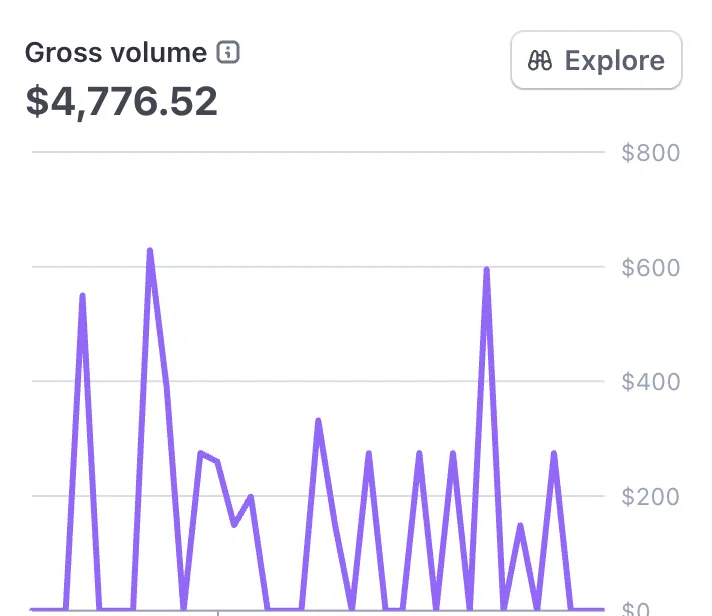Click the first spike on the purple line
Screen dimensions: 712x616
pos(82,296)
